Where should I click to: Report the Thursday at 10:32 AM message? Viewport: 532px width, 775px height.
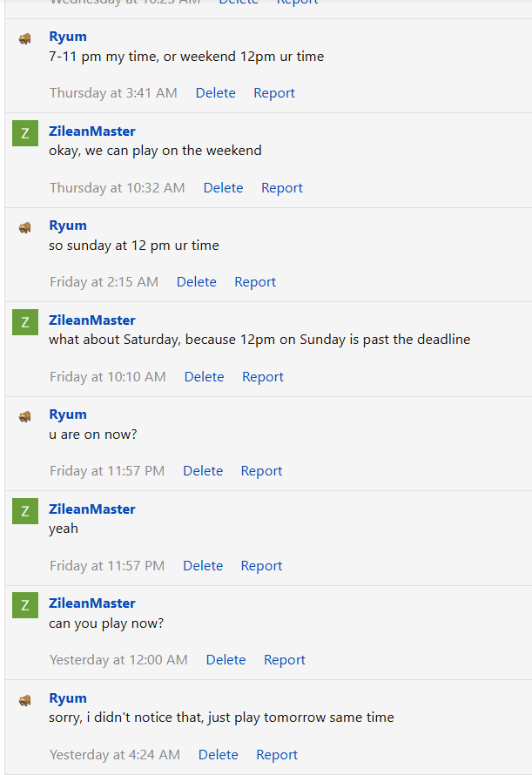coord(282,188)
